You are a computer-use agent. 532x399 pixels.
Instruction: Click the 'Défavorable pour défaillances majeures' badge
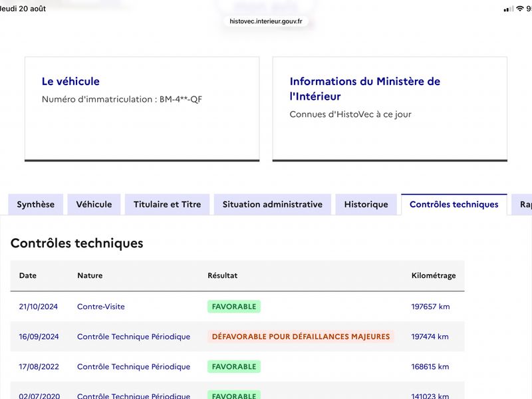301,336
